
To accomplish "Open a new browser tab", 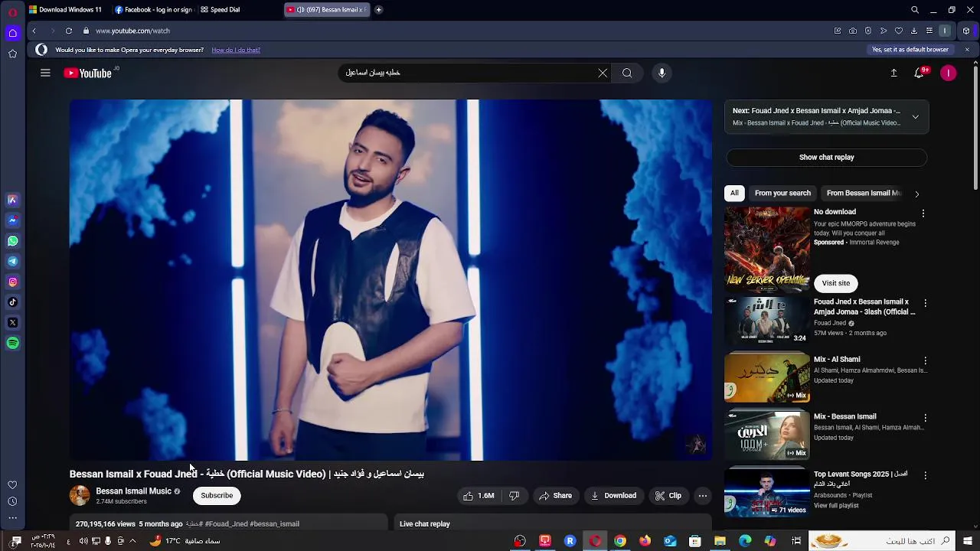I will coord(378,10).
